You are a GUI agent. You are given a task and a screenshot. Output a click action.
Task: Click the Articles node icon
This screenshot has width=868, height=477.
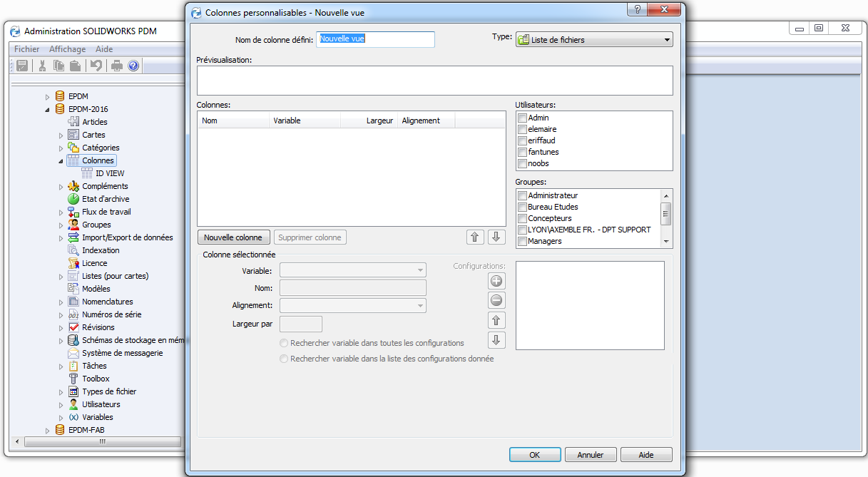[x=73, y=122]
